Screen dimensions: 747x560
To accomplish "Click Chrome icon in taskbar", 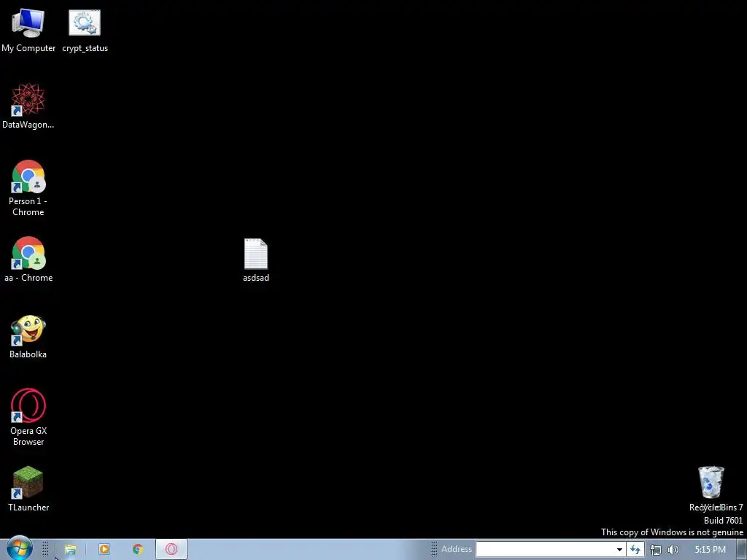I will [138, 550].
